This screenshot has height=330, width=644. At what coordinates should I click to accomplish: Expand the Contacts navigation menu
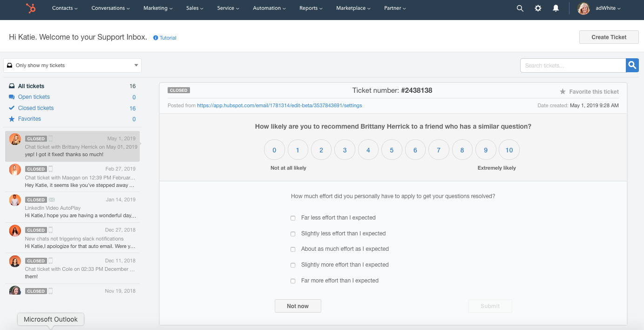click(x=65, y=8)
